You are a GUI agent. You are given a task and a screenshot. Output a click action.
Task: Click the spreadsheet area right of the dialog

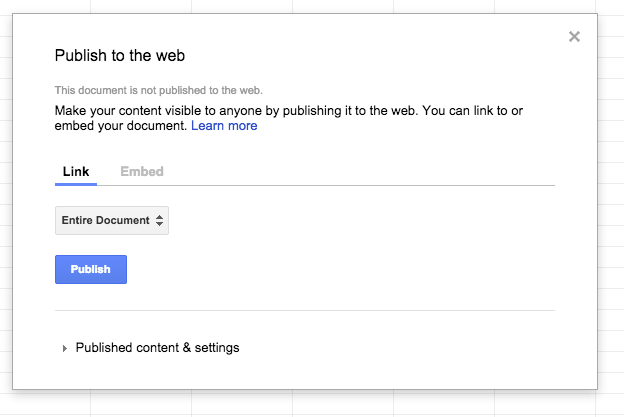pyautogui.click(x=611, y=200)
